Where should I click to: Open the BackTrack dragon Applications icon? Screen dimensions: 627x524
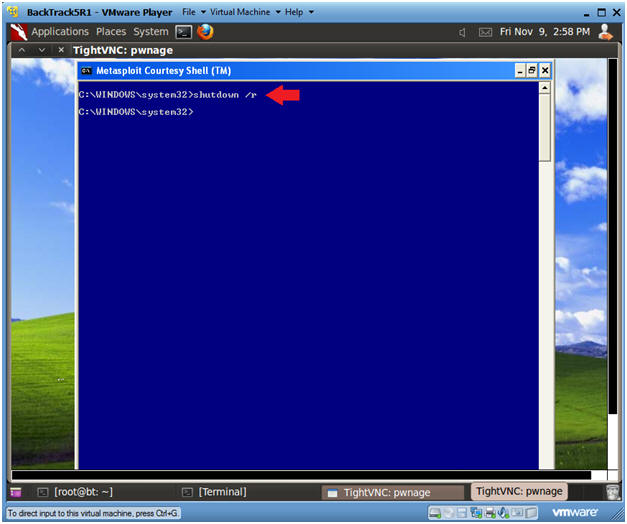click(x=18, y=32)
